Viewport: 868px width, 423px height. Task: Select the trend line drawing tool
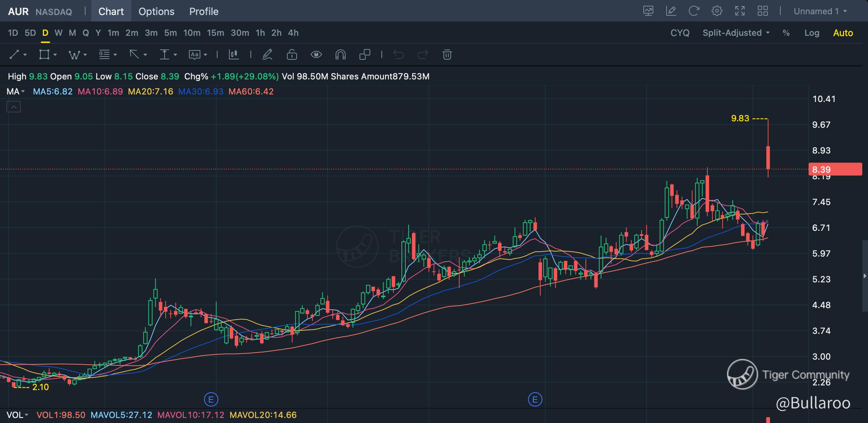pyautogui.click(x=14, y=55)
